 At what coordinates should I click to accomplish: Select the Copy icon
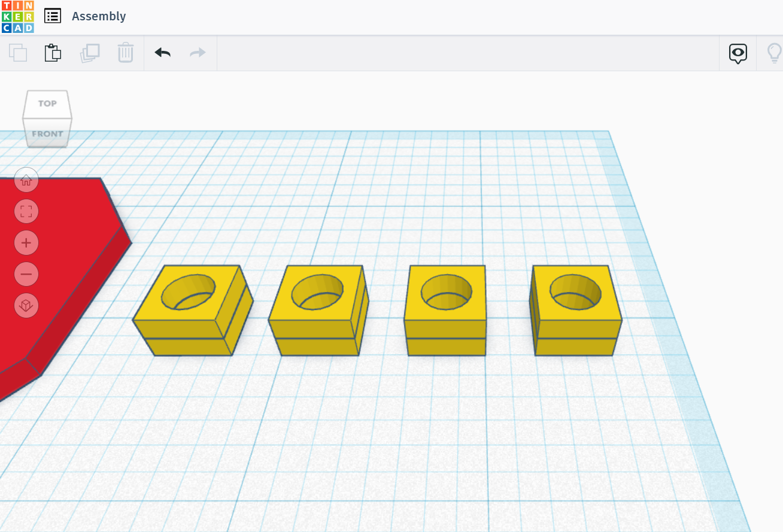(18, 53)
